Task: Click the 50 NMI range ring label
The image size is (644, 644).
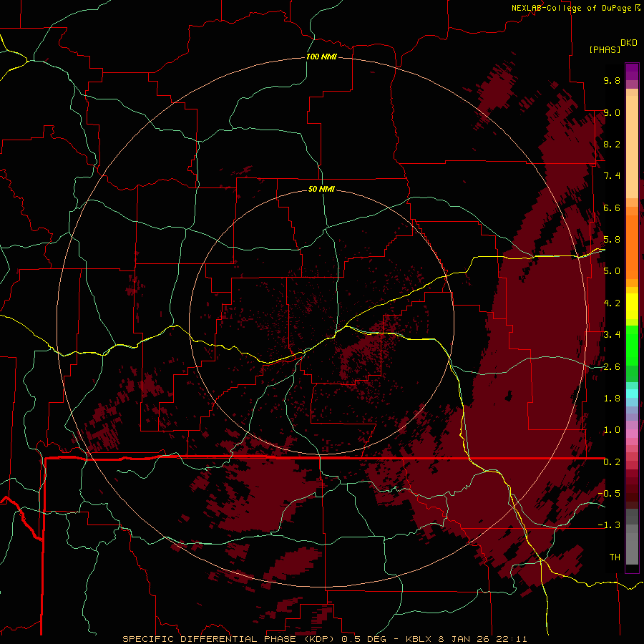Action: pyautogui.click(x=321, y=189)
